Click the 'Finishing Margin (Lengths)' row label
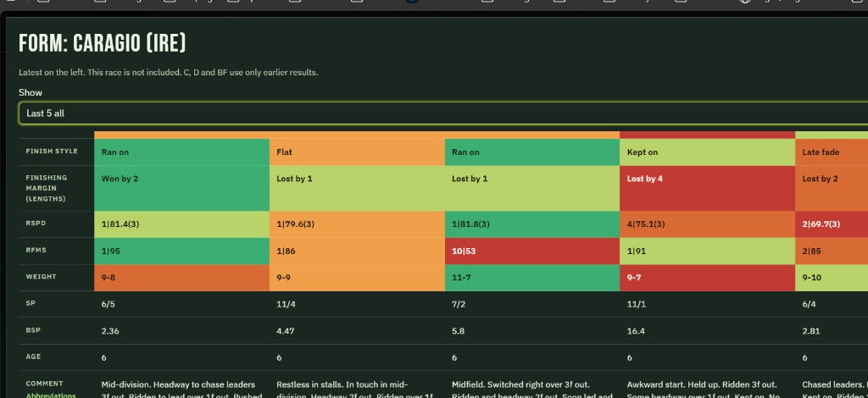This screenshot has height=398, width=868. pos(47,188)
